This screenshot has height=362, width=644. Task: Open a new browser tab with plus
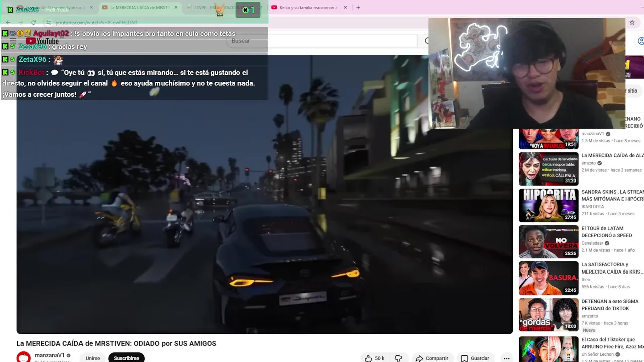tap(358, 7)
